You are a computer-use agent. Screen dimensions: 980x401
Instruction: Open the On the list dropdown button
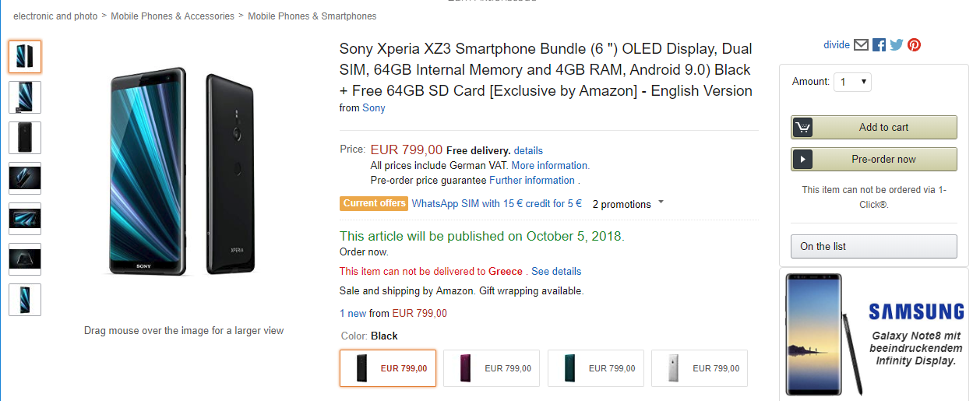click(874, 246)
